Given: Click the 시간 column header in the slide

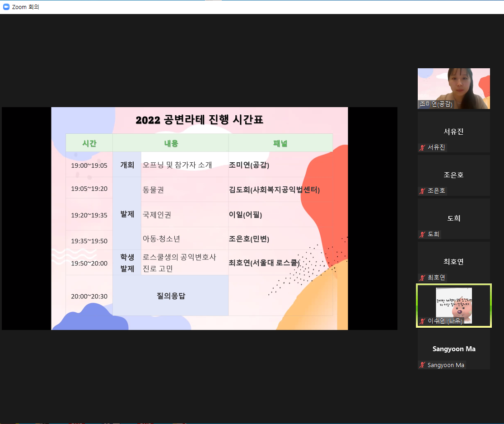Looking at the screenshot, I should click(89, 143).
